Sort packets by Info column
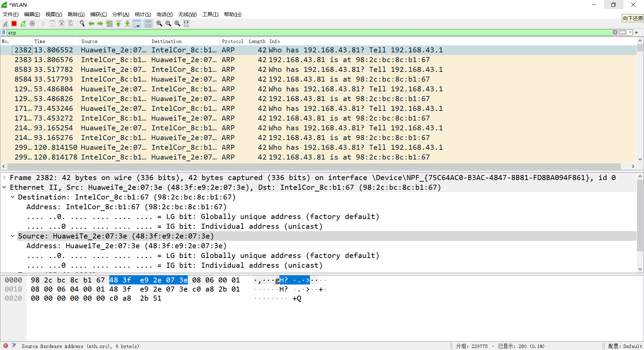The width and height of the screenshot is (644, 350). (x=452, y=41)
